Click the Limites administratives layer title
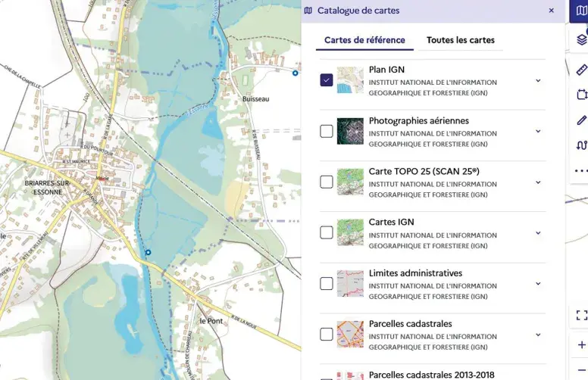Image resolution: width=588 pixels, height=380 pixels. (415, 273)
